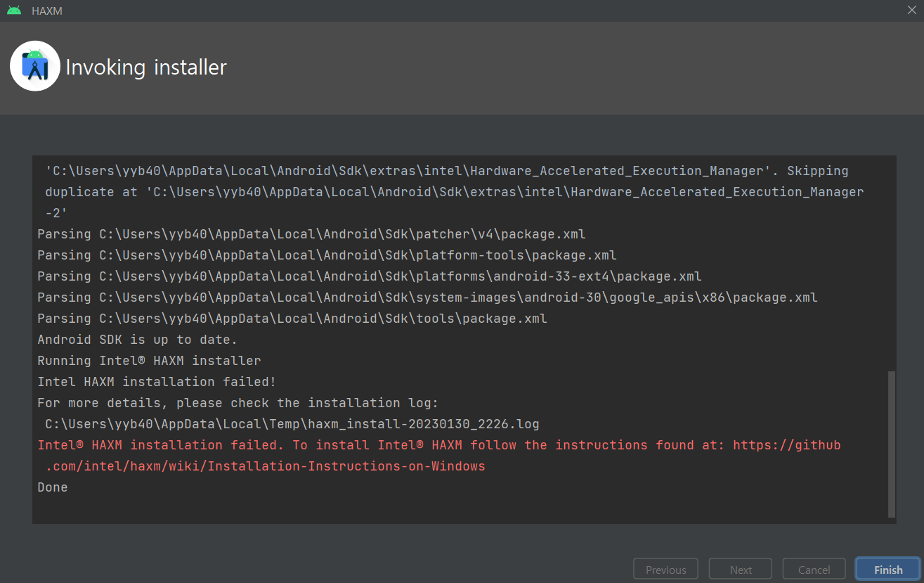Click the 'Android SDK is up to date.' line
The height and width of the screenshot is (583, 924).
(x=138, y=340)
